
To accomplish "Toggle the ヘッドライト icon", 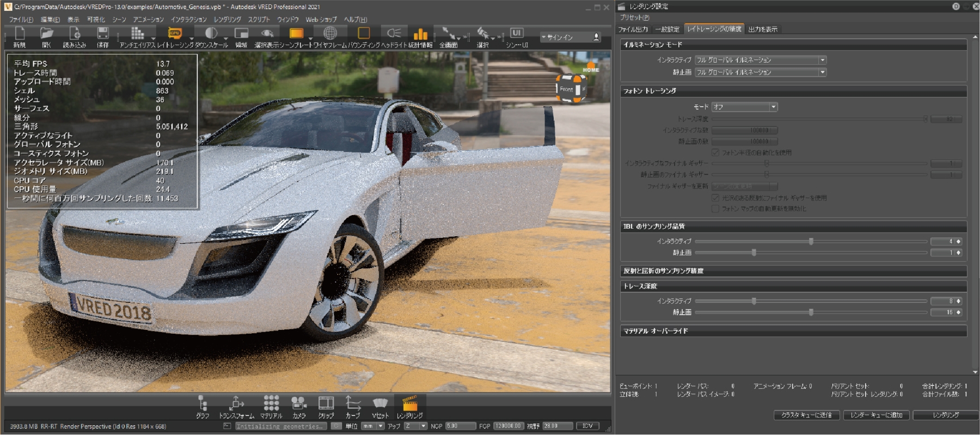I will 394,34.
